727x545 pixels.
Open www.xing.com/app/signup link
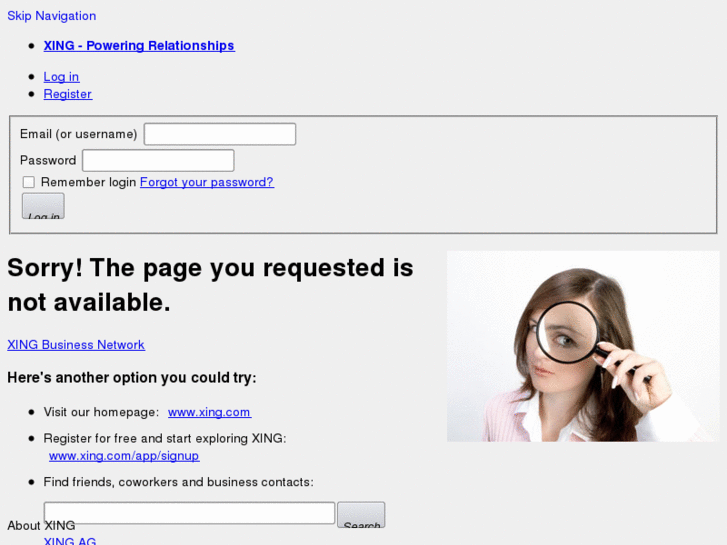[124, 455]
